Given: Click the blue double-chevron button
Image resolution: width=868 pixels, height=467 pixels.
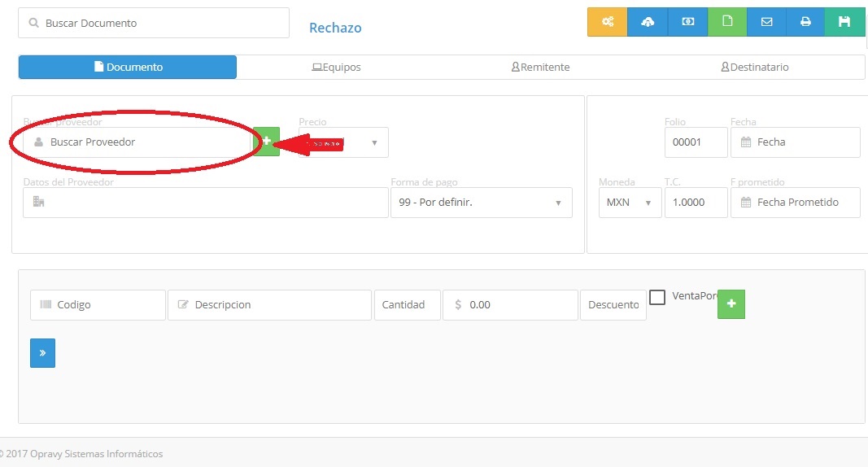Looking at the screenshot, I should [42, 353].
